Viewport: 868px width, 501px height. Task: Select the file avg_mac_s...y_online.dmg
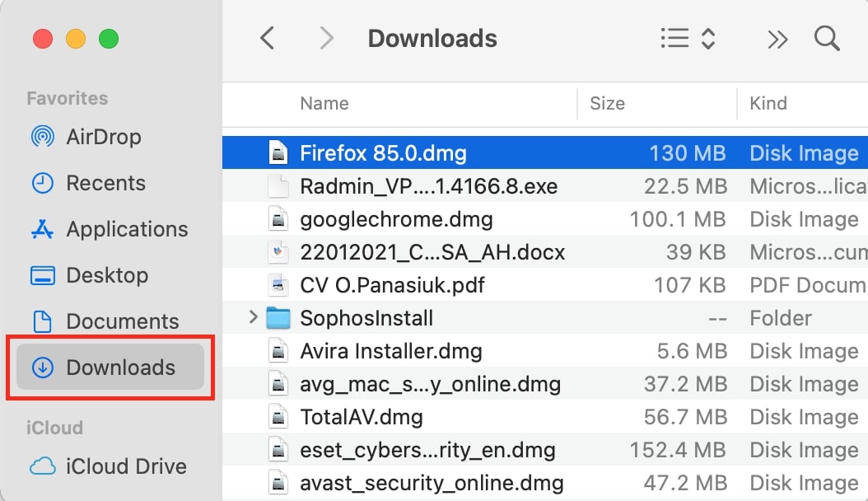[430, 385]
